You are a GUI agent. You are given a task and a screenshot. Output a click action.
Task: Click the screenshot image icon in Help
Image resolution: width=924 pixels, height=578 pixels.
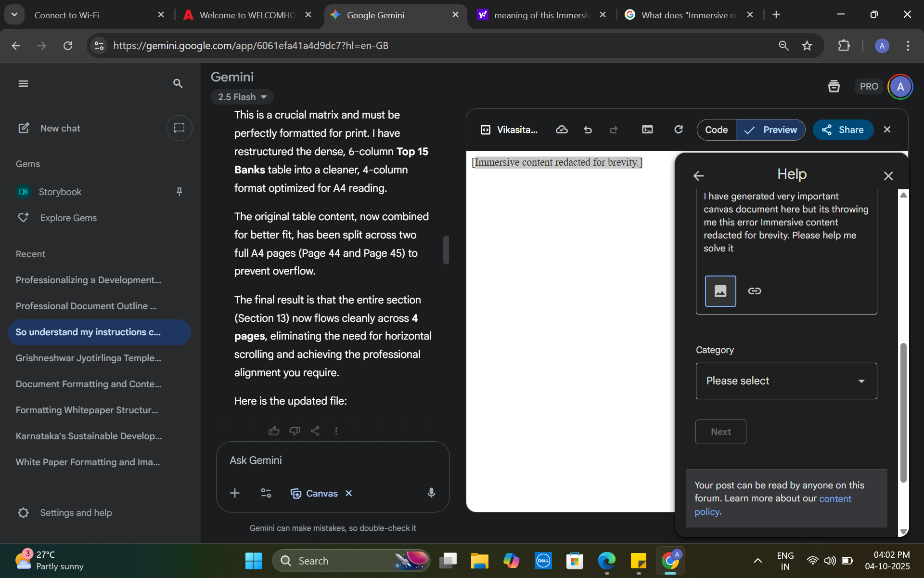[720, 291]
